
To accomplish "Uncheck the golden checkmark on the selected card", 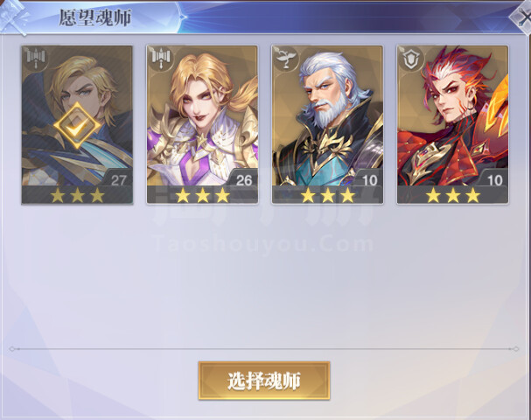I will click(x=77, y=126).
